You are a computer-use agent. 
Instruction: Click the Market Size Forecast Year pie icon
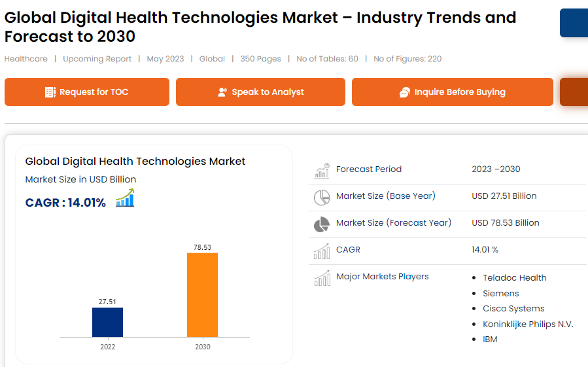(x=322, y=224)
